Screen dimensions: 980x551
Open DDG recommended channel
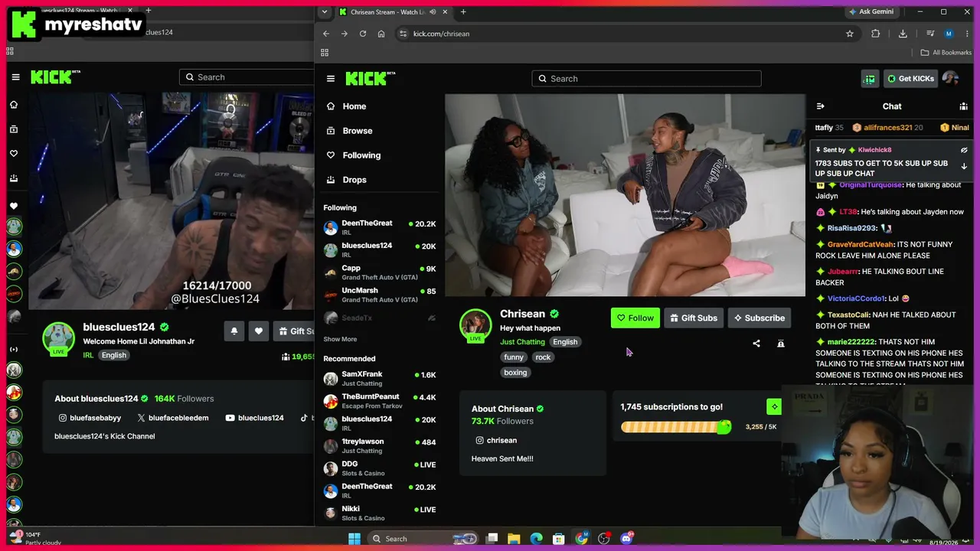coord(380,468)
